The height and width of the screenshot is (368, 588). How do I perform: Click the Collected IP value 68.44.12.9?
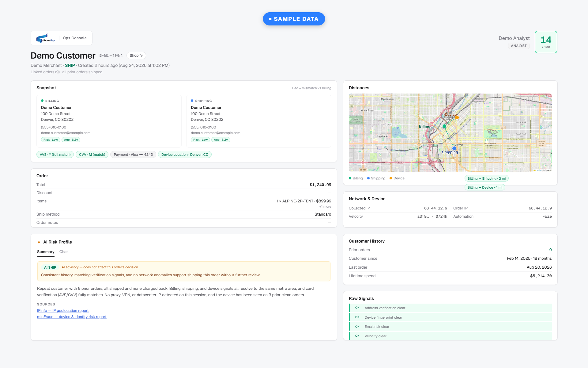tap(435, 208)
